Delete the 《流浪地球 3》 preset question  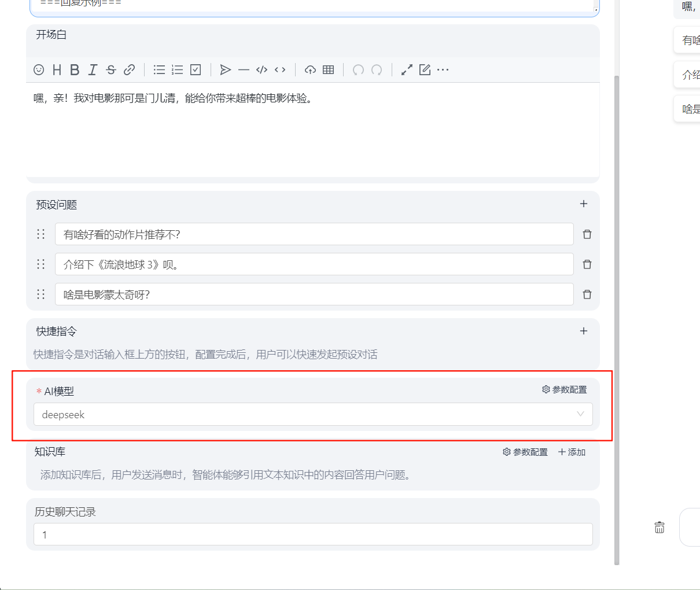click(587, 264)
